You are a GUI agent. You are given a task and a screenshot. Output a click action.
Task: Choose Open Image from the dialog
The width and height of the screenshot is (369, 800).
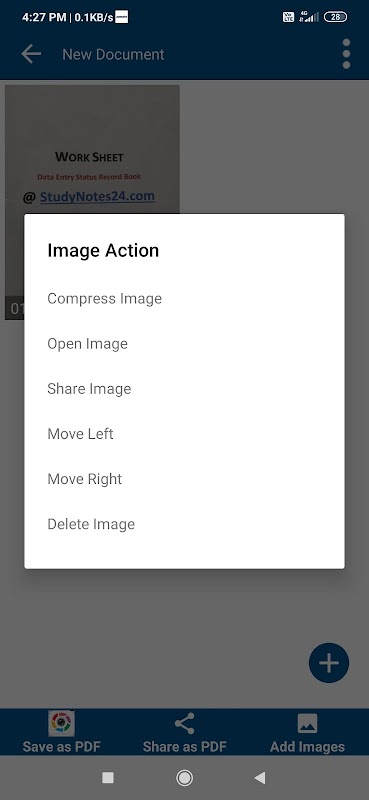pyautogui.click(x=184, y=343)
